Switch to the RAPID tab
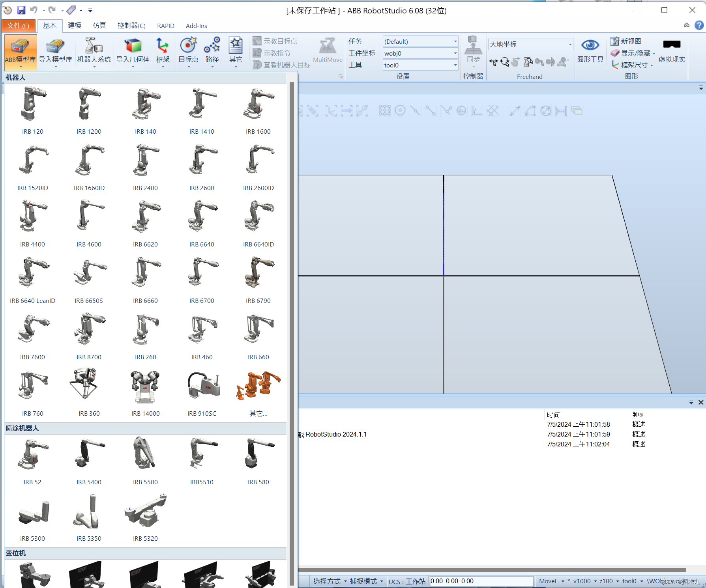The height and width of the screenshot is (588, 706). pos(166,26)
